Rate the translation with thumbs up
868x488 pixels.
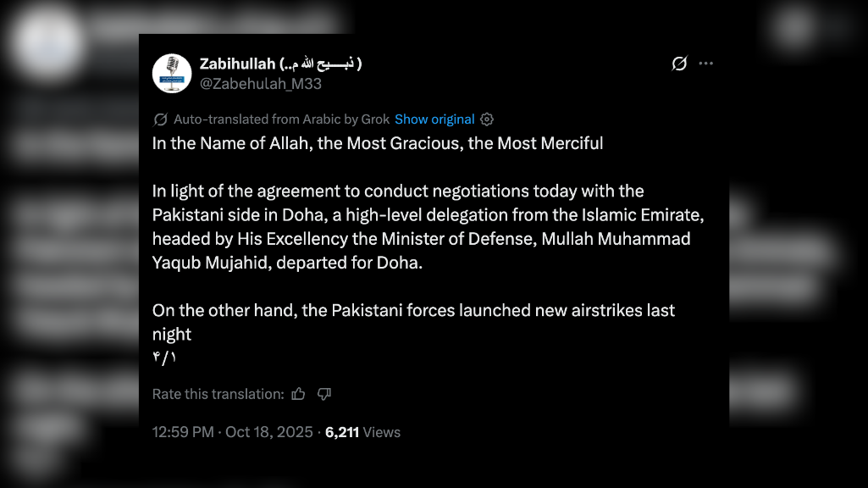coord(298,394)
